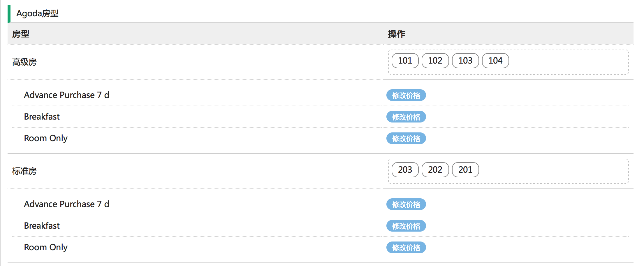Click the 操作 column header

coord(397,34)
